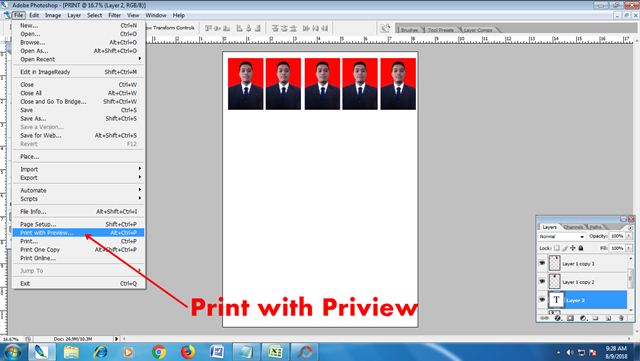
Task: Open Firefox from taskbar
Action: point(188,352)
